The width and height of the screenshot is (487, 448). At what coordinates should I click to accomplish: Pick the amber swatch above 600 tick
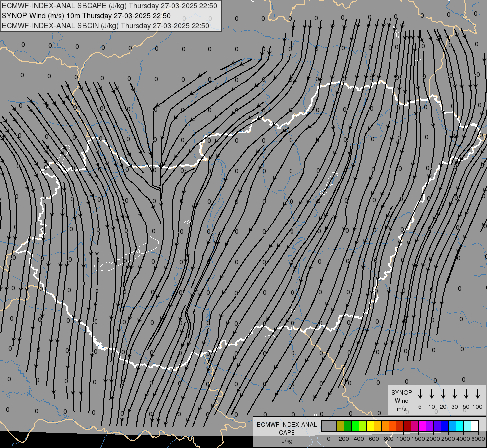click(378, 426)
